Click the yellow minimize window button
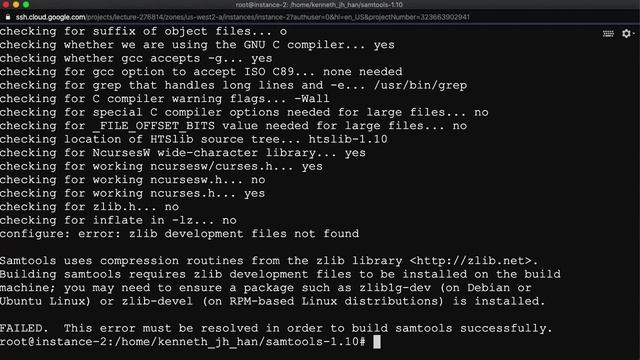Image resolution: width=640 pixels, height=360 pixels. 16,4
